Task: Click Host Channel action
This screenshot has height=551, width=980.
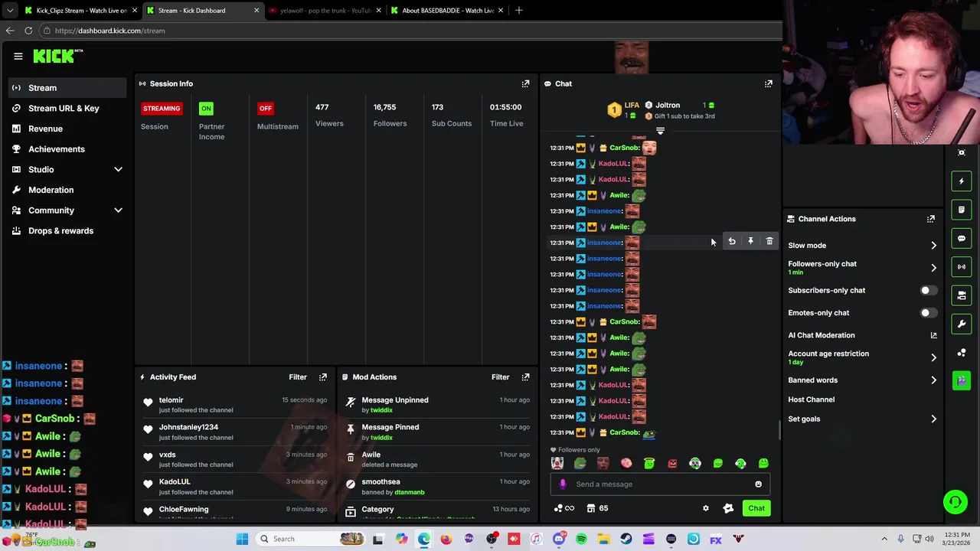Action: click(812, 399)
